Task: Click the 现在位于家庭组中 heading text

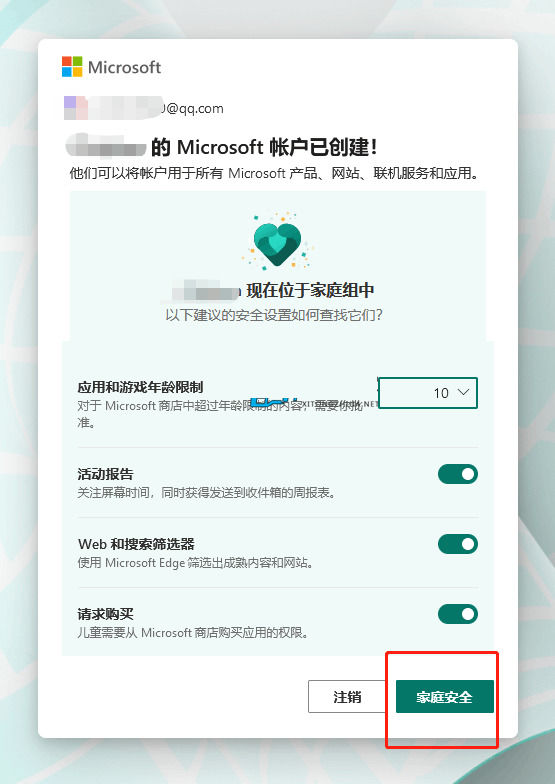Action: tap(310, 290)
